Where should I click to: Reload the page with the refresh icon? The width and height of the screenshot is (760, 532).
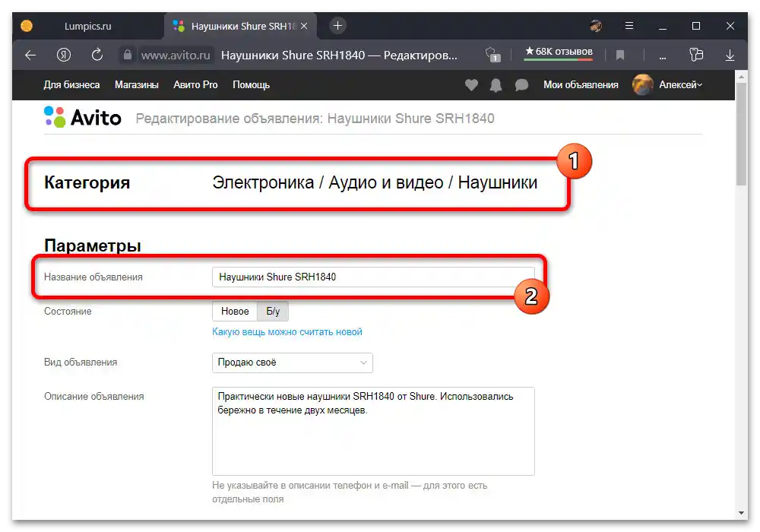(97, 55)
